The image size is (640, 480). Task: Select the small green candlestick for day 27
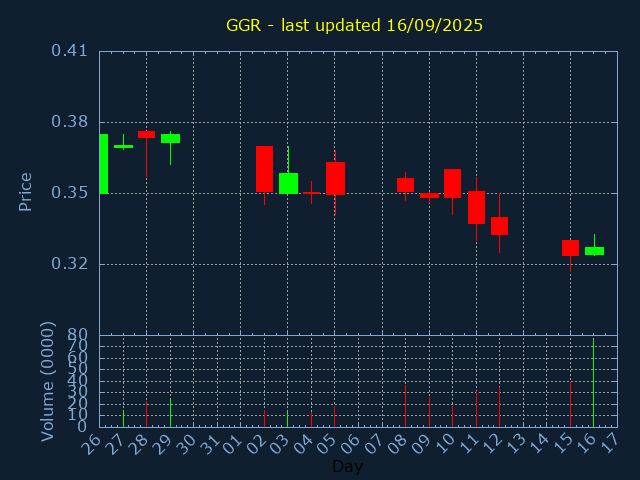coord(123,146)
